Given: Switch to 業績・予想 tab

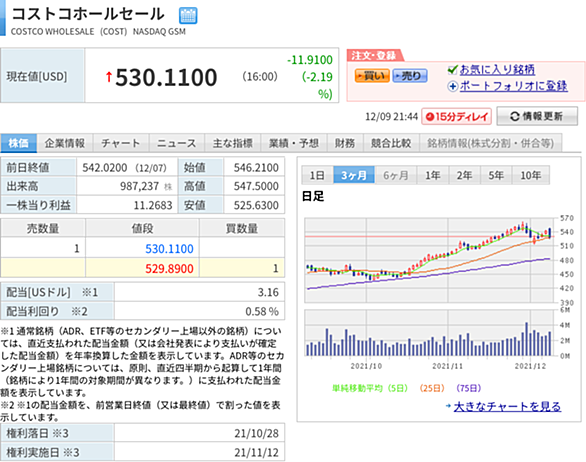Looking at the screenshot, I should coord(294,143).
